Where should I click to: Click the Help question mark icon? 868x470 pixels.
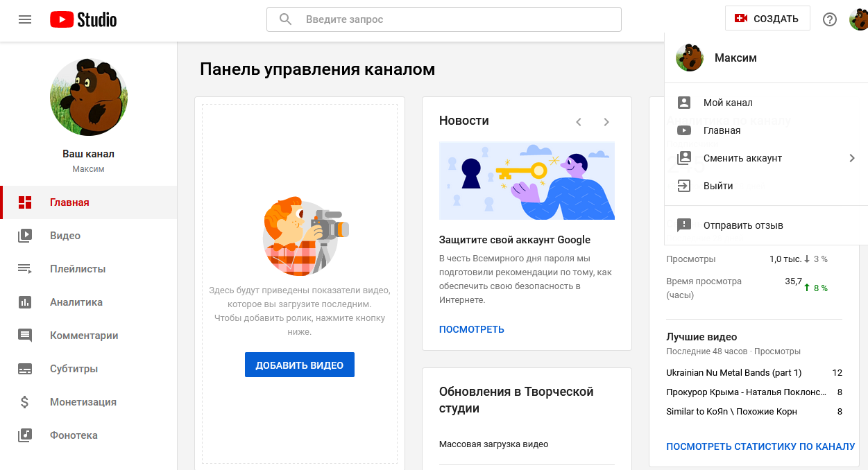[x=830, y=19]
